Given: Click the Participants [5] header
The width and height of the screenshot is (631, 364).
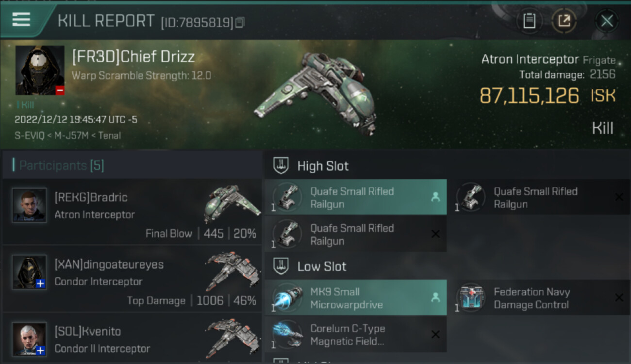Looking at the screenshot, I should tap(61, 165).
